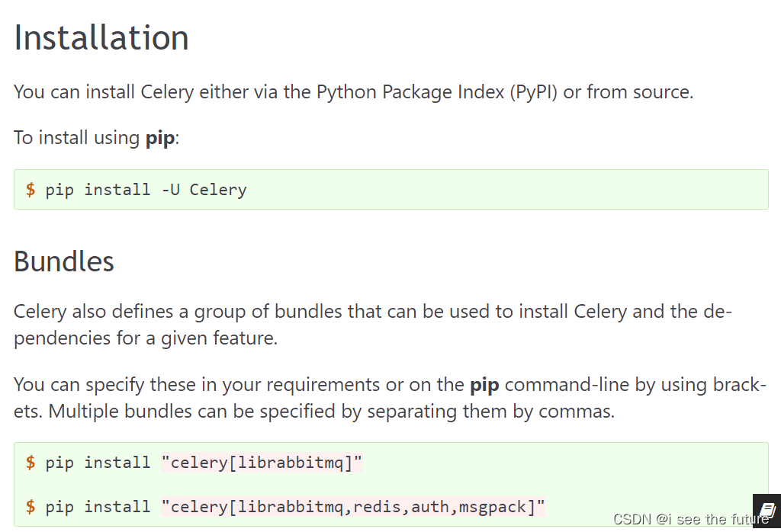Screen dimensions: 781x532
Task: Click the "CSDN @i see the future" watermark
Action: tap(691, 519)
